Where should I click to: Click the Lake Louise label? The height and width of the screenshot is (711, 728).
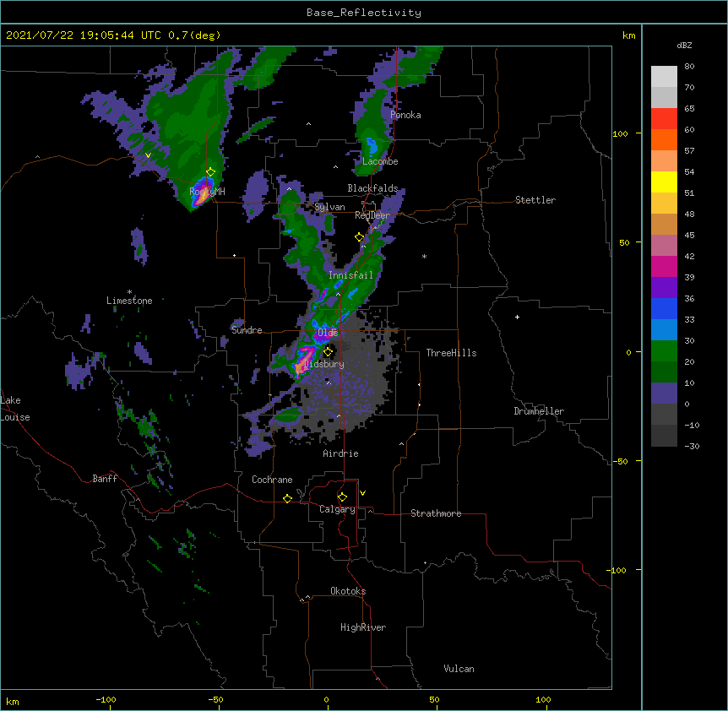tap(15, 409)
